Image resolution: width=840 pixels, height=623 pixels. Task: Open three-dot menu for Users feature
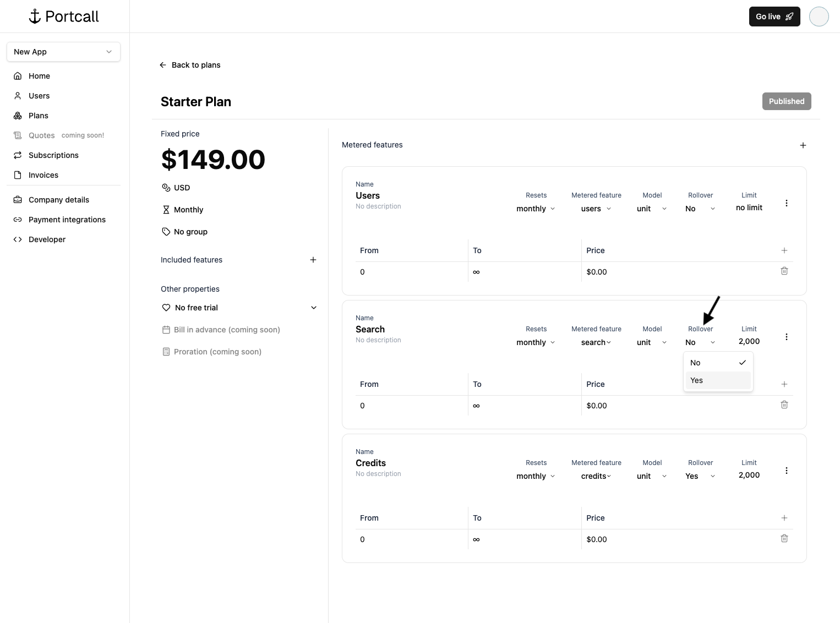pyautogui.click(x=786, y=203)
